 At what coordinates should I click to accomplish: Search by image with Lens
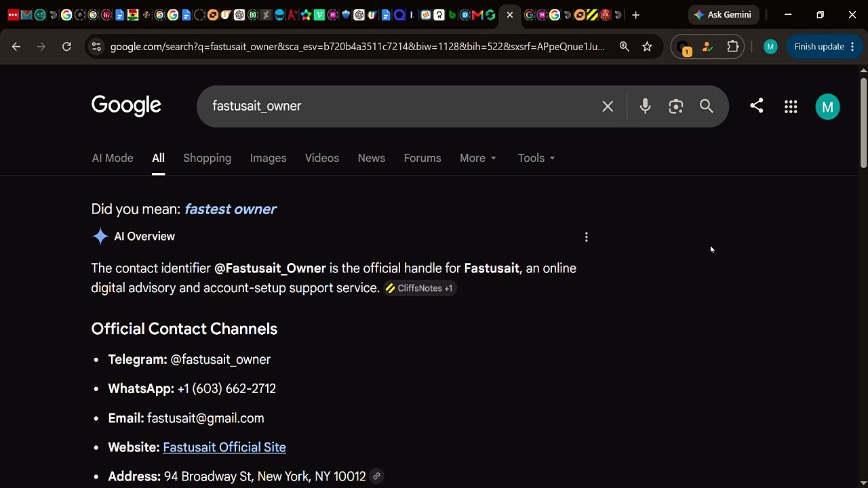tap(675, 106)
